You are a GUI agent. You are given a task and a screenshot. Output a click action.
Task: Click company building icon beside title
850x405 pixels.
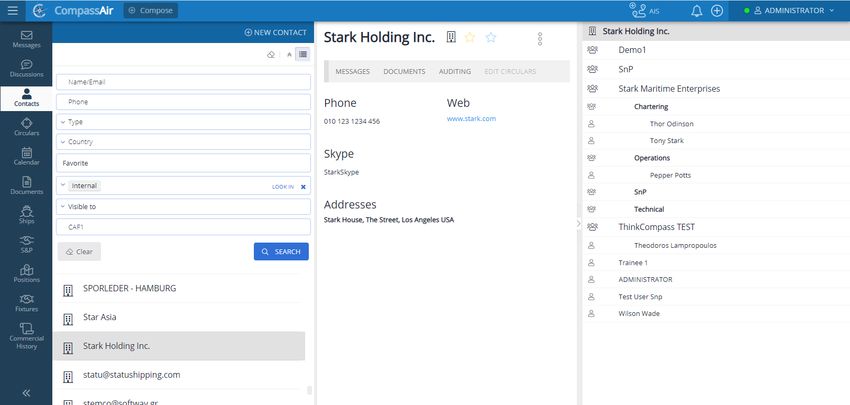(451, 37)
